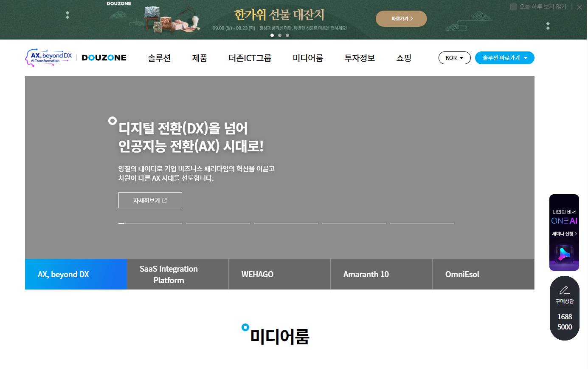Select third banner pagination dot
This screenshot has width=588, height=369.
pyautogui.click(x=287, y=35)
